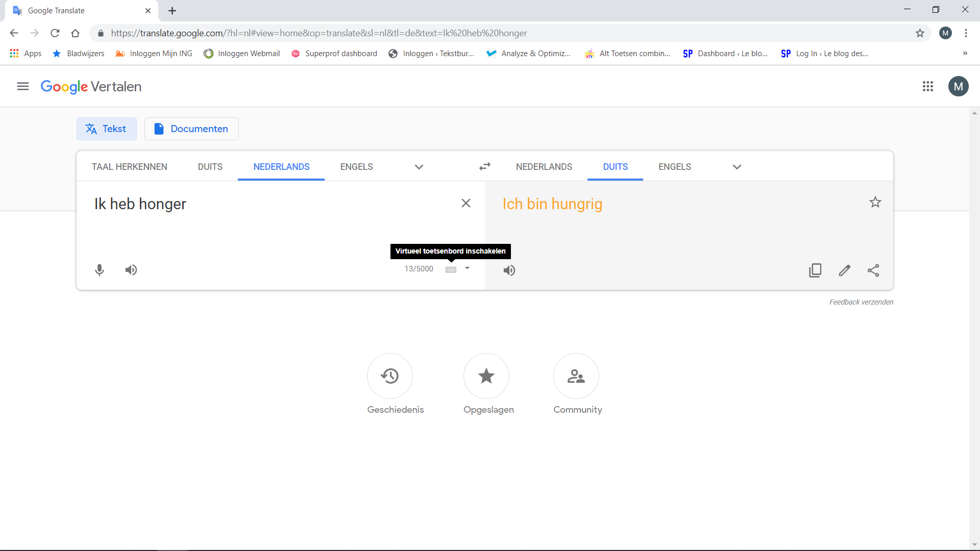This screenshot has width=980, height=551.
Task: Open the Feedback verzenden link
Action: [x=861, y=302]
